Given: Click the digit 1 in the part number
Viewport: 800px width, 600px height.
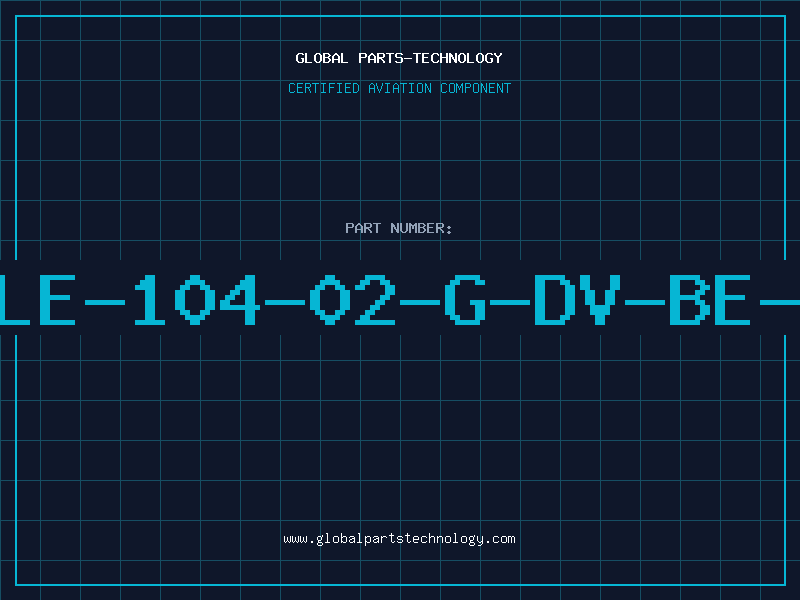Looking at the screenshot, I should tap(149, 299).
